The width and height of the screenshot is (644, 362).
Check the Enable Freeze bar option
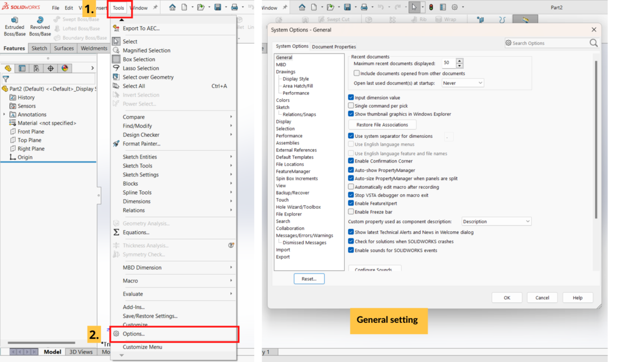[x=351, y=212]
